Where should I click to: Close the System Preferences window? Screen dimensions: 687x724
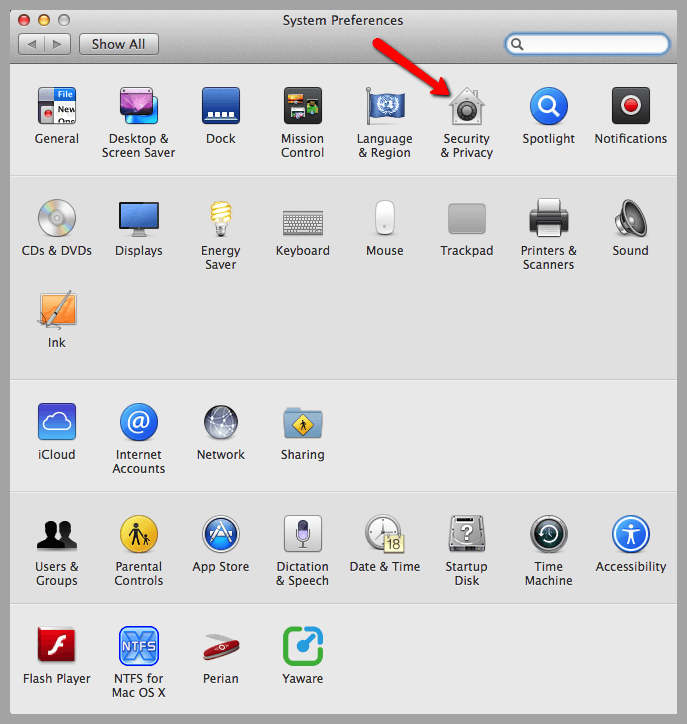(x=24, y=20)
